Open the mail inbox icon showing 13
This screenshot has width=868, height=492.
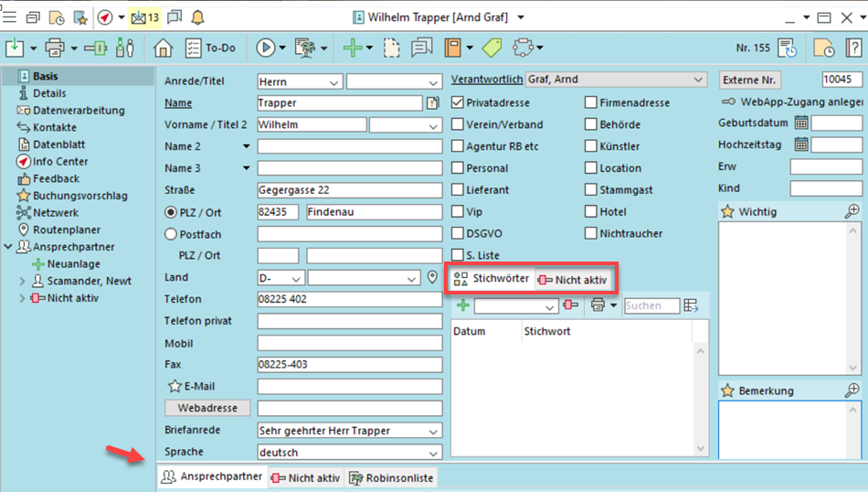[x=144, y=17]
